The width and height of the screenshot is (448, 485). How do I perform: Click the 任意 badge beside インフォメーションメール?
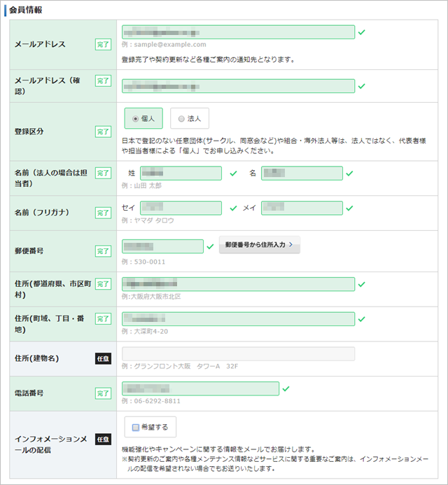click(x=103, y=439)
